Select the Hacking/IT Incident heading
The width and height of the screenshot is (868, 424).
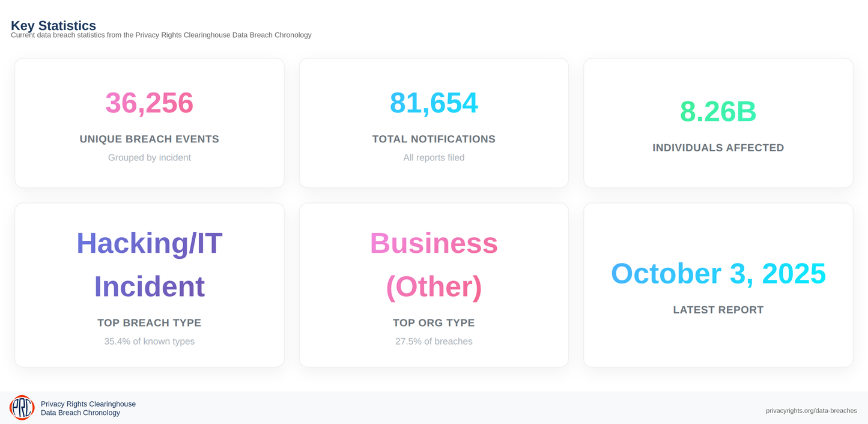click(150, 265)
